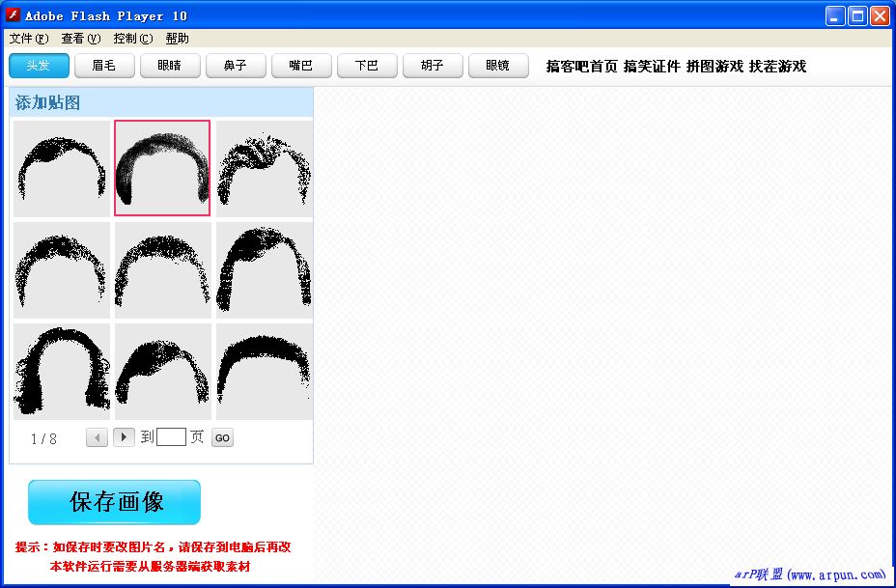The height and width of the screenshot is (588, 896).
Task: Go to previous page arrow button
Action: click(97, 437)
